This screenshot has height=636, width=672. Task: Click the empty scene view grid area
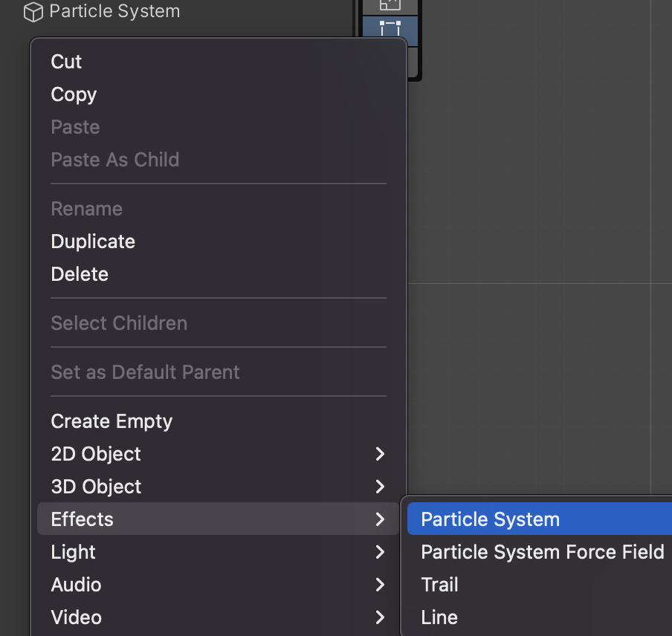(x=540, y=214)
